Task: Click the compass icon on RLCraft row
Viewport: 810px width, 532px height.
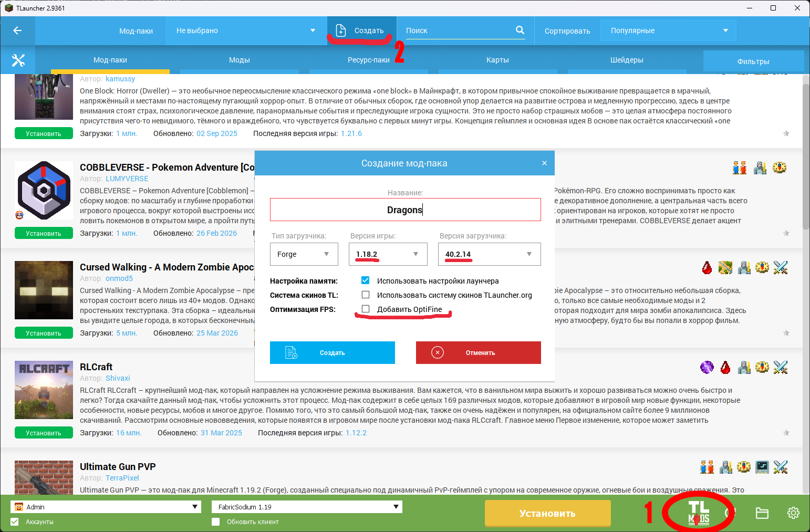Action: tap(762, 367)
